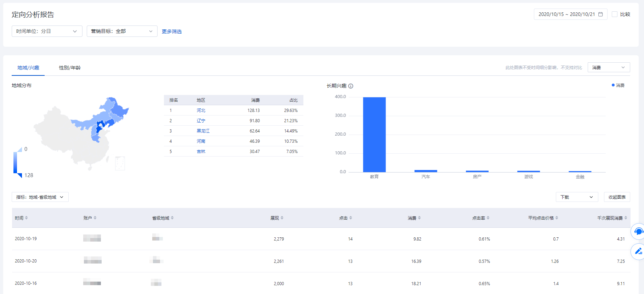644x294 pixels.
Task: Switch to the 地域/兴趣 tab
Action: 28,68
